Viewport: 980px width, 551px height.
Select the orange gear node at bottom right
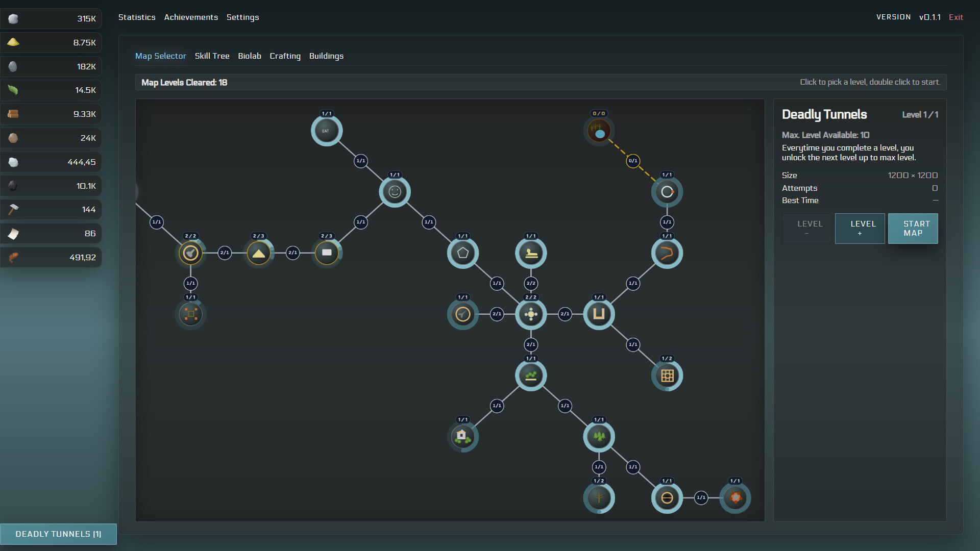735,498
